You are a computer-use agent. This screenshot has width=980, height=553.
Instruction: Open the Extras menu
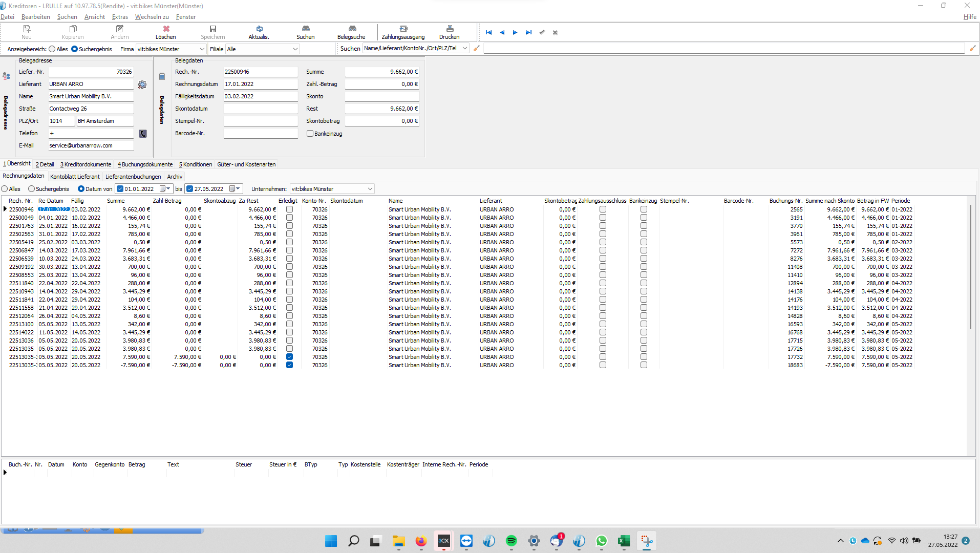[120, 17]
